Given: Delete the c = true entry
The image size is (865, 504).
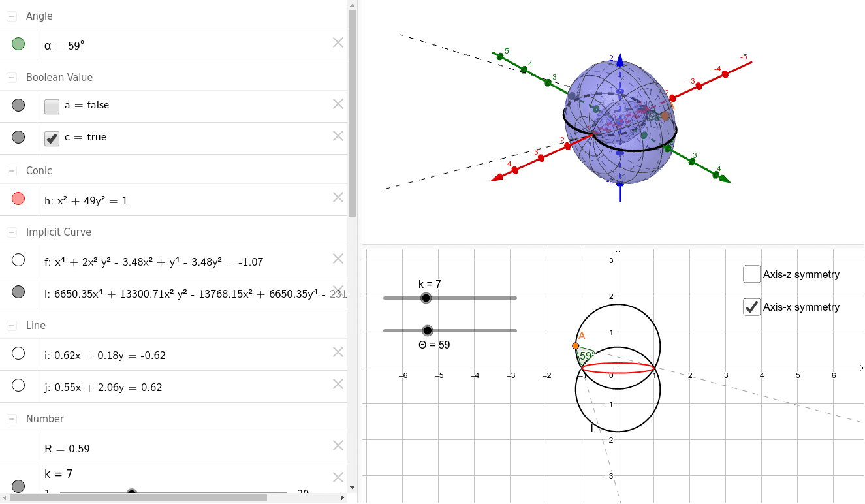Looking at the screenshot, I should coord(338,136).
